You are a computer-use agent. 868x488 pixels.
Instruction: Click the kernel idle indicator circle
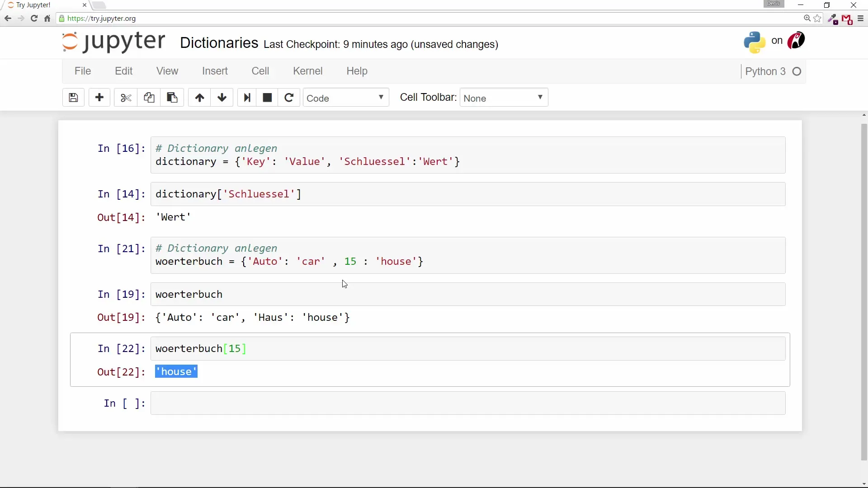pyautogui.click(x=797, y=71)
